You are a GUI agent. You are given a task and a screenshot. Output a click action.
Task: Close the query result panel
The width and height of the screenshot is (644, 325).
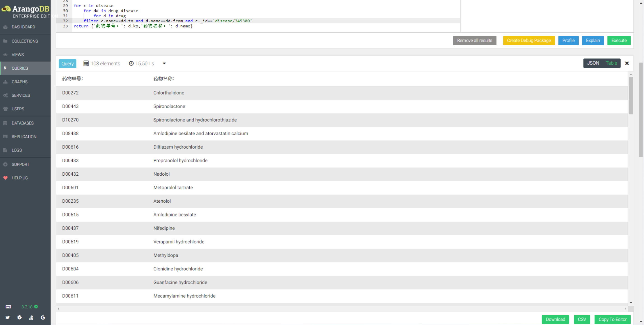[x=627, y=63]
